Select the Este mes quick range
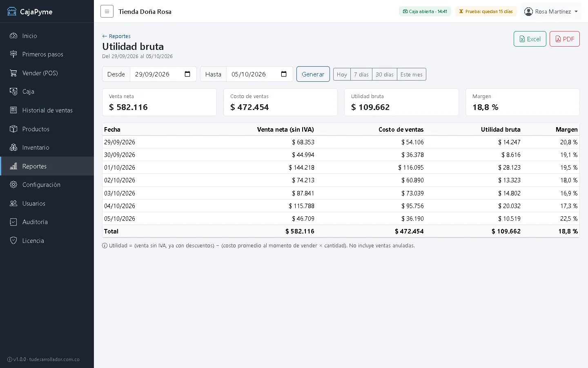Screen dimensions: 588x368 pyautogui.click(x=412, y=74)
